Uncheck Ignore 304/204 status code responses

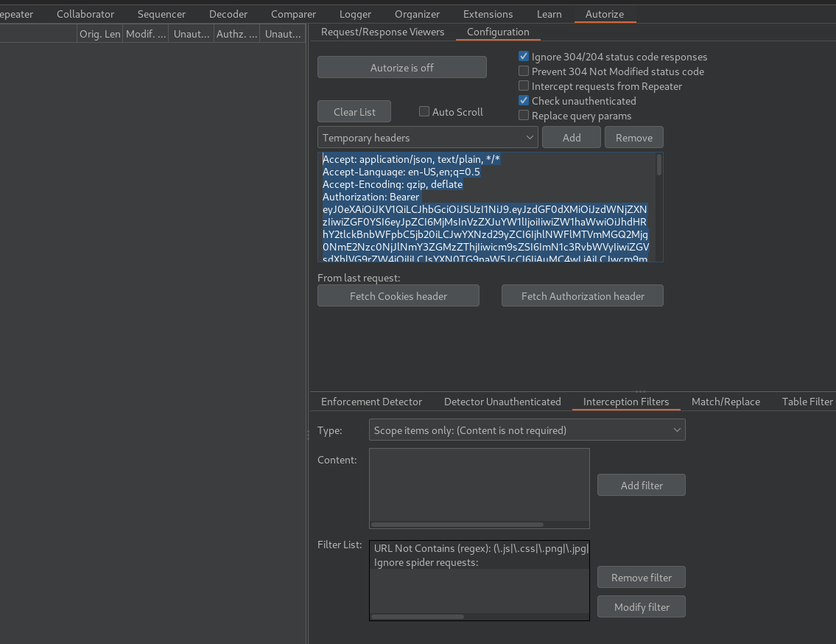pyautogui.click(x=524, y=57)
